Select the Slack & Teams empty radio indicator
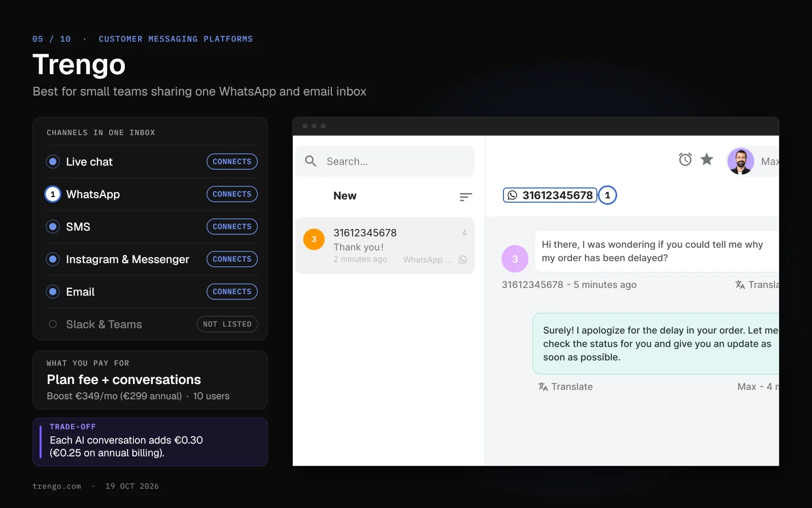812x508 pixels. pos(53,324)
